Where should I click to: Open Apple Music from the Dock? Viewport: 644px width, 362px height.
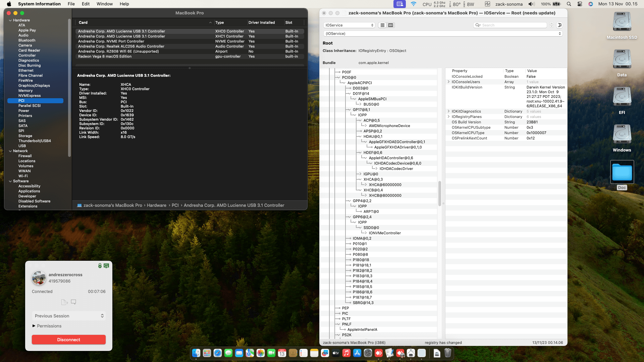(x=346, y=353)
